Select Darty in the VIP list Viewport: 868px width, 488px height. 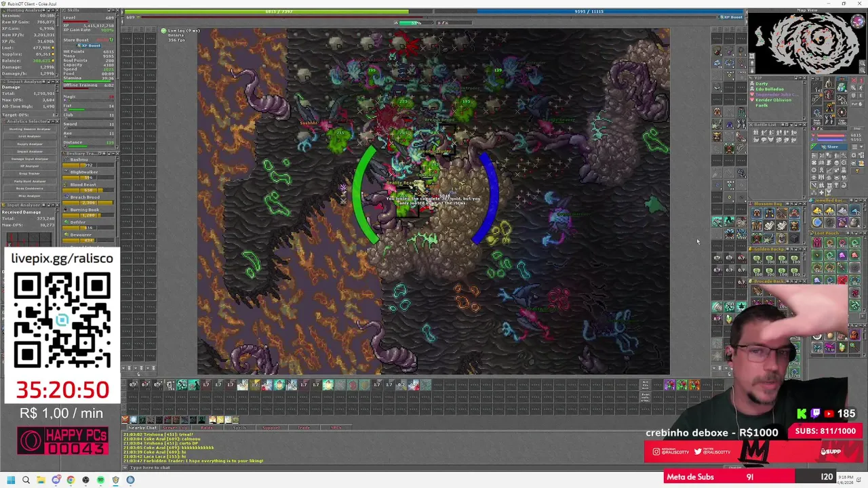click(x=761, y=83)
